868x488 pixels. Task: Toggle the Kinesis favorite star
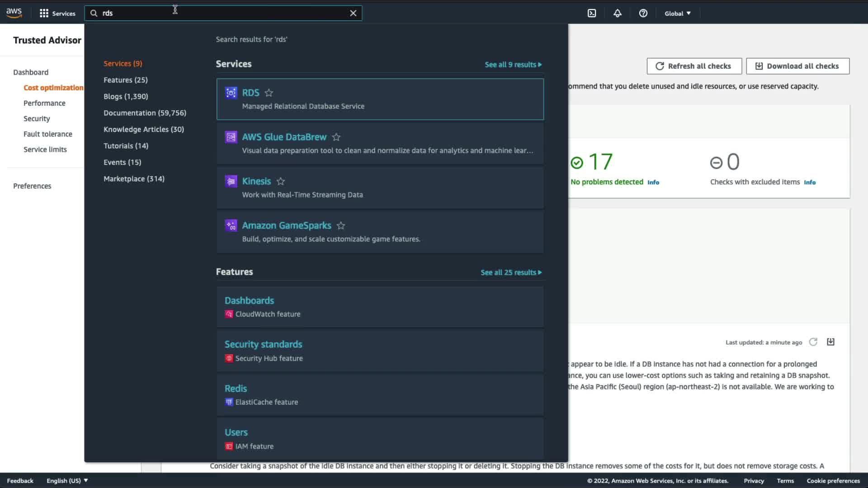[x=281, y=181]
